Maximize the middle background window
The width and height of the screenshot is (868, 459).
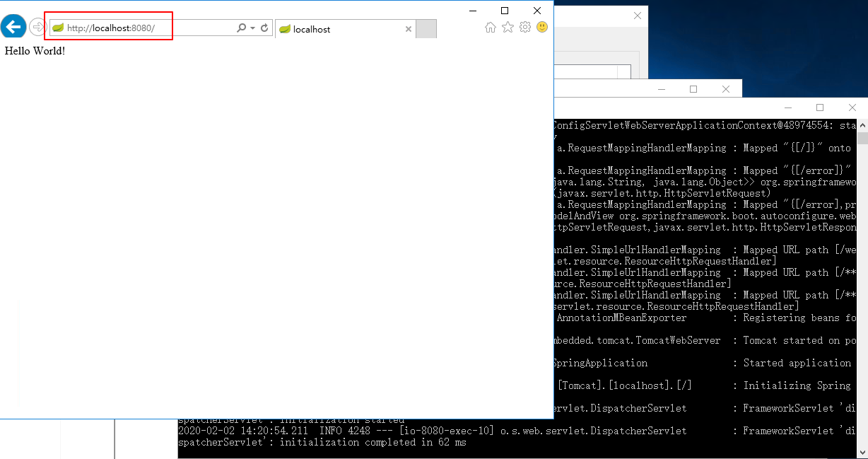click(693, 89)
